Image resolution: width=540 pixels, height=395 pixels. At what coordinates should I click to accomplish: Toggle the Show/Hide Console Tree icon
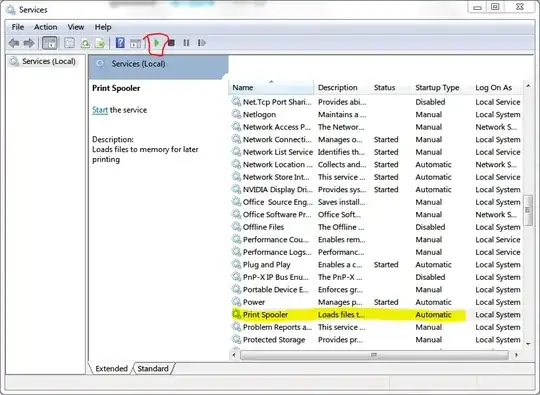[50, 43]
